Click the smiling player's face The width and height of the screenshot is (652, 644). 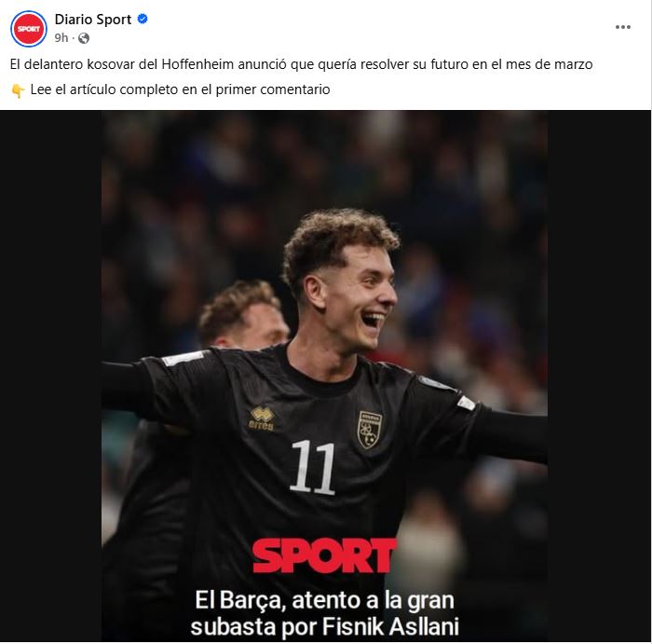click(x=360, y=297)
